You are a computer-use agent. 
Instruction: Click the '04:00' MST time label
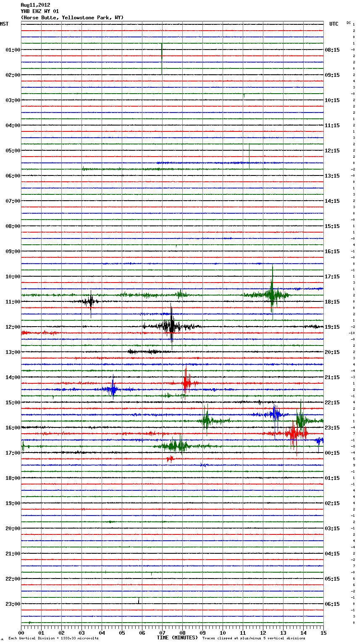click(13, 126)
